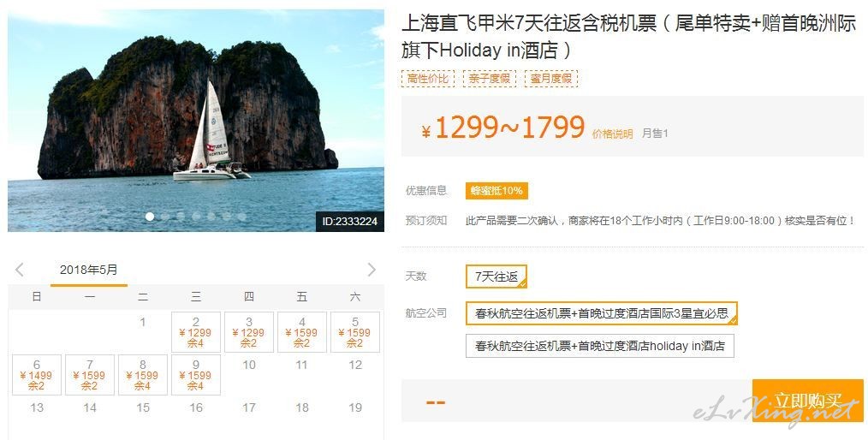Screen dimensions: 868x440
Task: Select May 2 priced ¥1299
Action: pyautogui.click(x=195, y=332)
